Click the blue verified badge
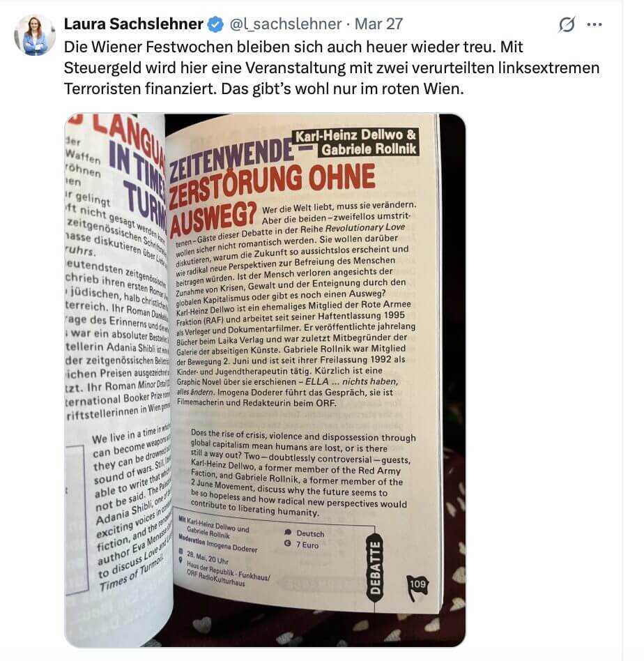 point(216,24)
